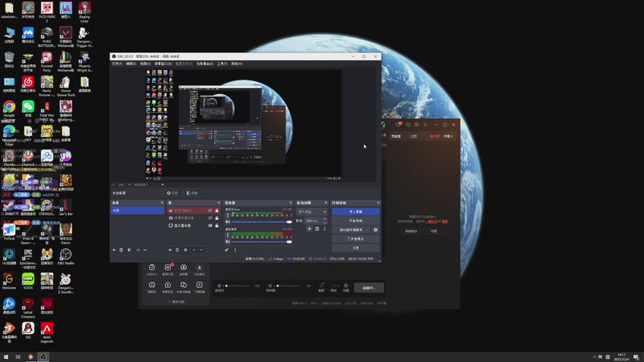Click the blue stop streaming button
The width and height of the screenshot is (644, 362).
point(356,212)
